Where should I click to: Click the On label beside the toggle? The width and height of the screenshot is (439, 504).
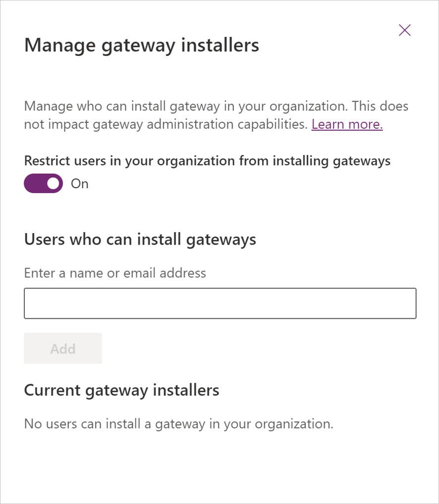click(x=80, y=183)
